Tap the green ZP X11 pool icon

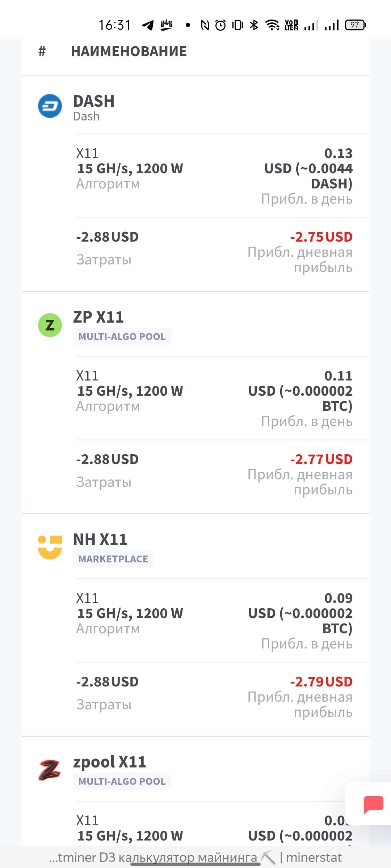(x=50, y=325)
